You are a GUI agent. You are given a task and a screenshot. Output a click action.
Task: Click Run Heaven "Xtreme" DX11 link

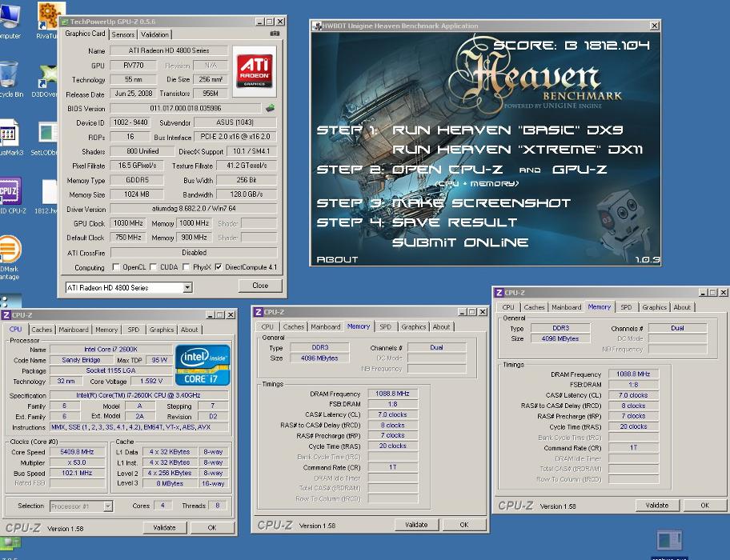[x=517, y=150]
